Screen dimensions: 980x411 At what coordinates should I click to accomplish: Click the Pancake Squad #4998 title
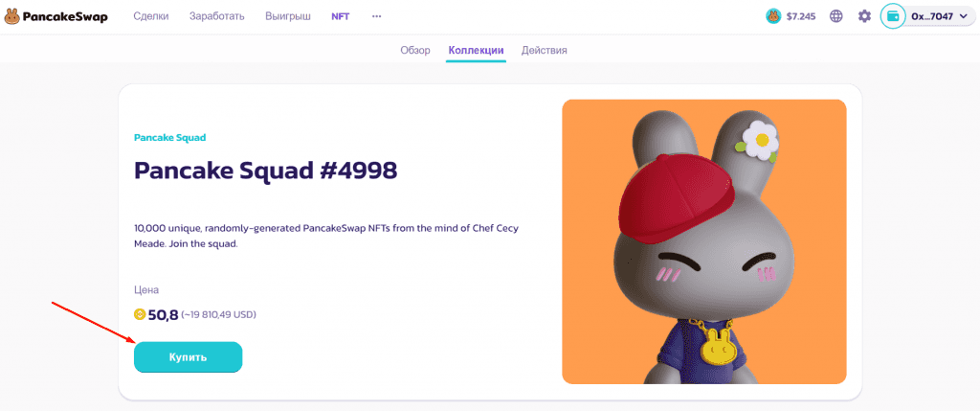266,171
